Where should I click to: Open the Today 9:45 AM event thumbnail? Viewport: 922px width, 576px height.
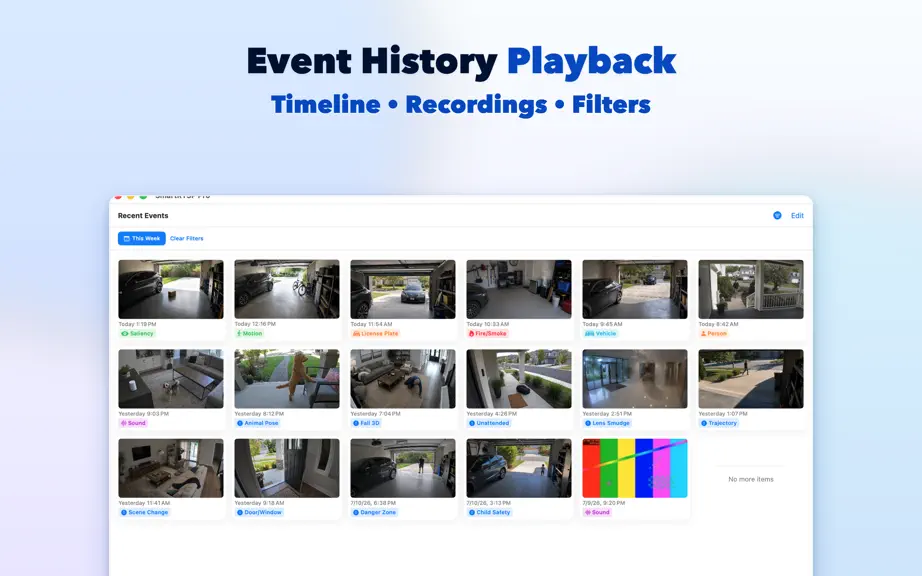pos(635,289)
